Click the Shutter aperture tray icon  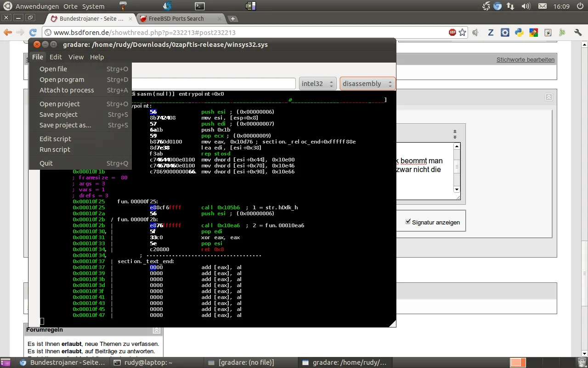[x=486, y=6]
